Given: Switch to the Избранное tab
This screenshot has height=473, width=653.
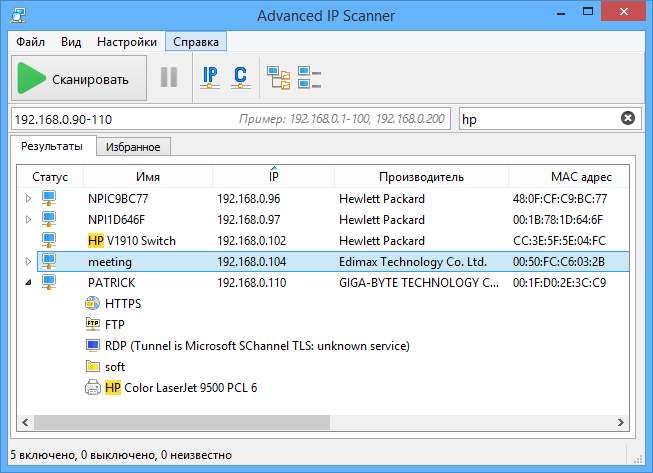Looking at the screenshot, I should tap(133, 147).
